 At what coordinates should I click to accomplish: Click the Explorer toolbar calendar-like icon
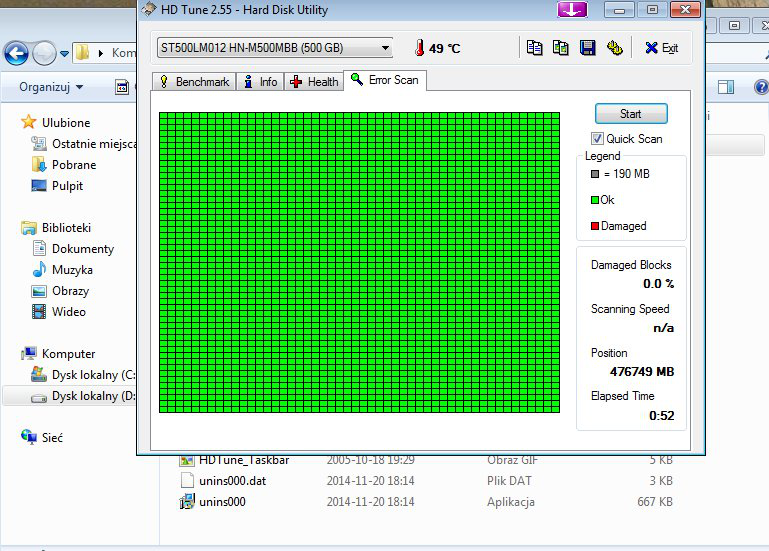click(x=122, y=87)
